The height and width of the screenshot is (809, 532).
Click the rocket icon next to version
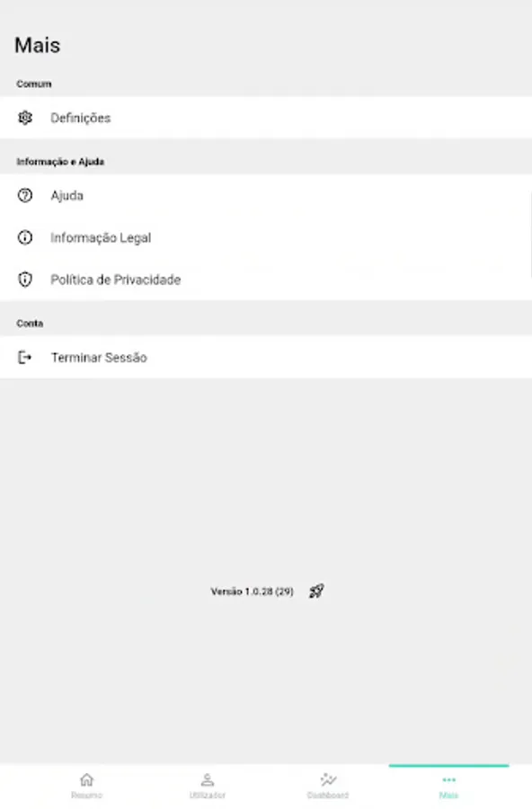316,591
